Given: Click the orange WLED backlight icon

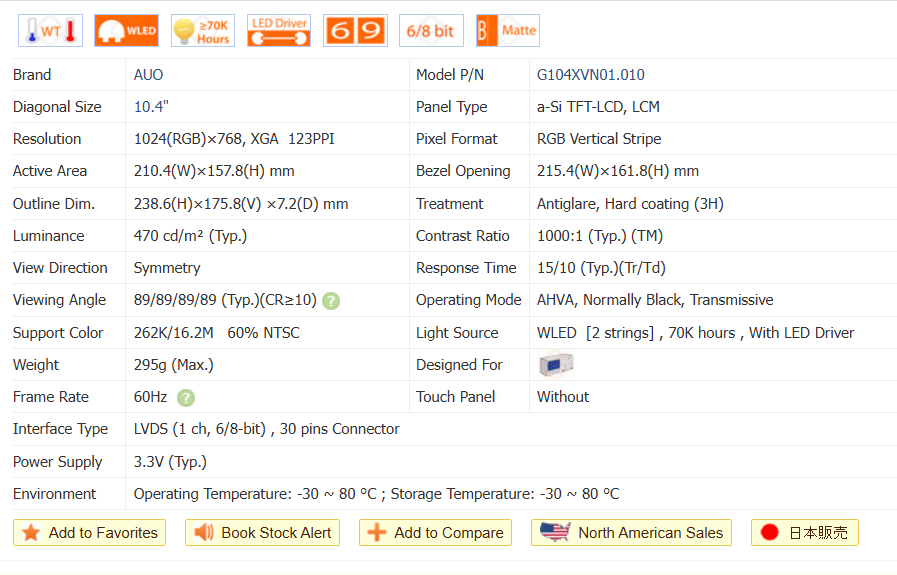Looking at the screenshot, I should click(126, 31).
